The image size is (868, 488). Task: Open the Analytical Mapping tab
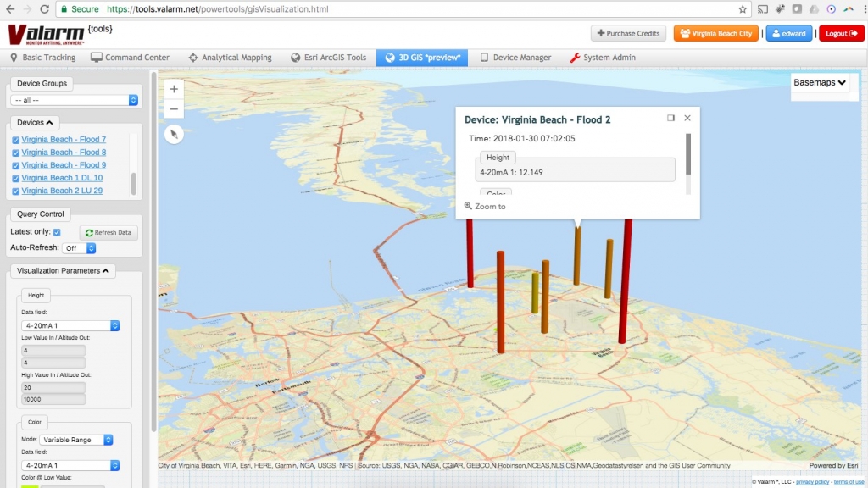tap(231, 58)
